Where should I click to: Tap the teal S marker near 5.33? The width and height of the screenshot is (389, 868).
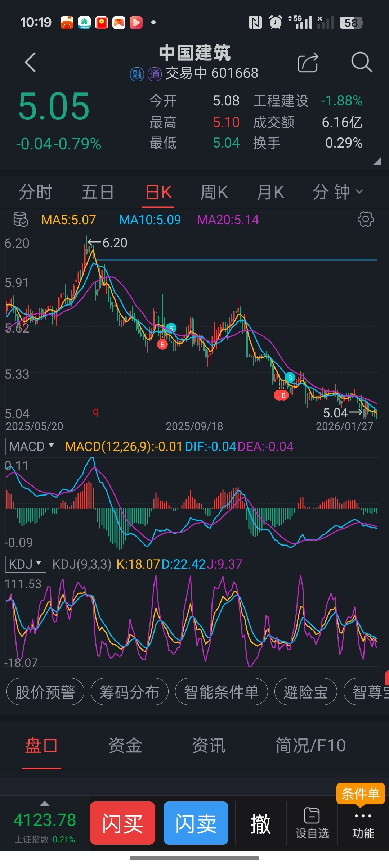(290, 377)
